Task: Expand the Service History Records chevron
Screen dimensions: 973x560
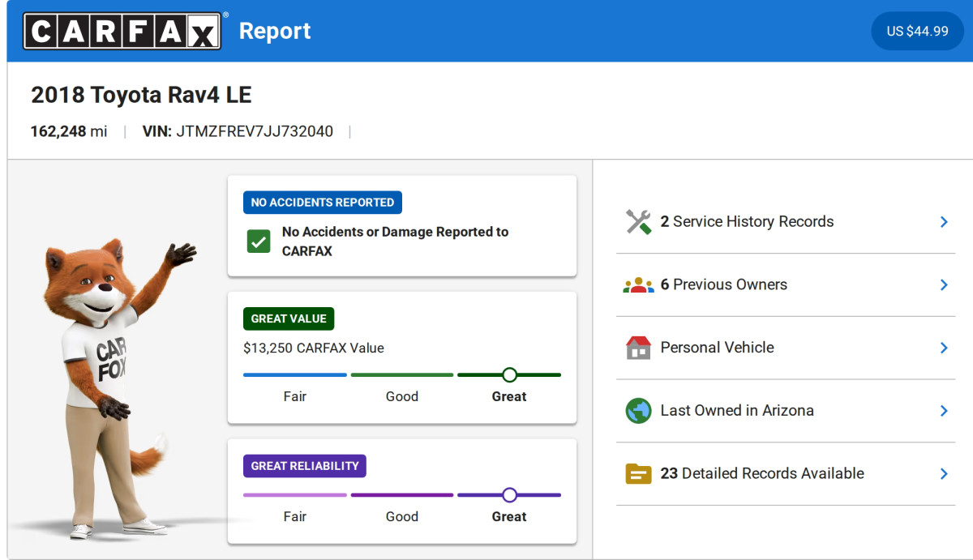Action: coord(944,222)
